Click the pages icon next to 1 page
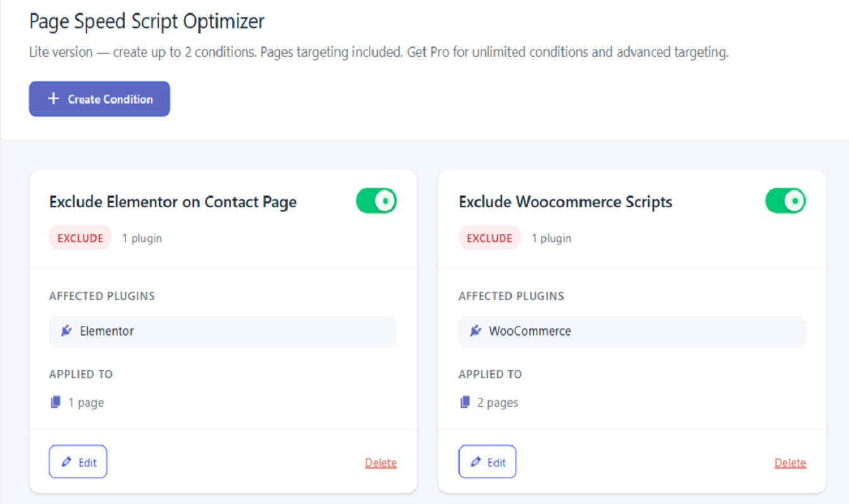The height and width of the screenshot is (504, 849). (56, 402)
